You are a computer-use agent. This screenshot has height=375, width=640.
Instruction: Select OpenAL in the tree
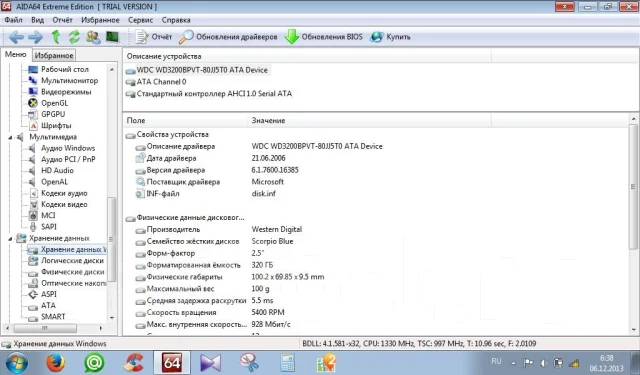click(x=54, y=182)
